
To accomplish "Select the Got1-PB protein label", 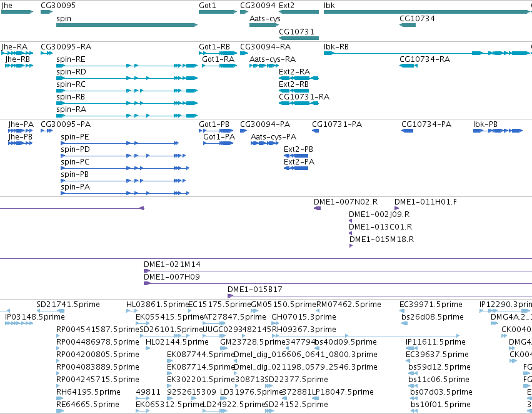I will [x=214, y=124].
